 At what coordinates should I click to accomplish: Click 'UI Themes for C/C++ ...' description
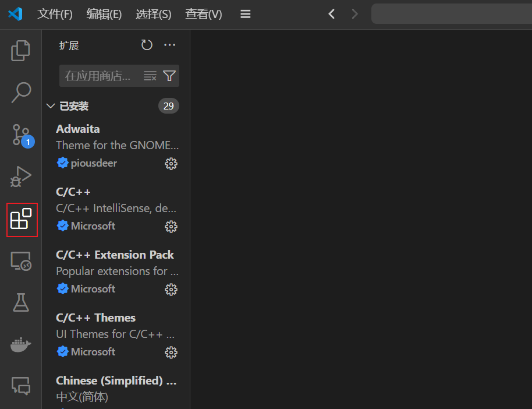pyautogui.click(x=115, y=334)
